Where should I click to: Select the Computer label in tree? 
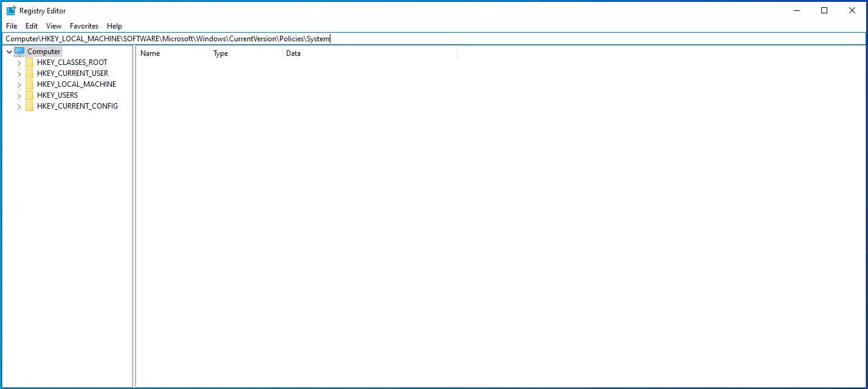point(44,52)
